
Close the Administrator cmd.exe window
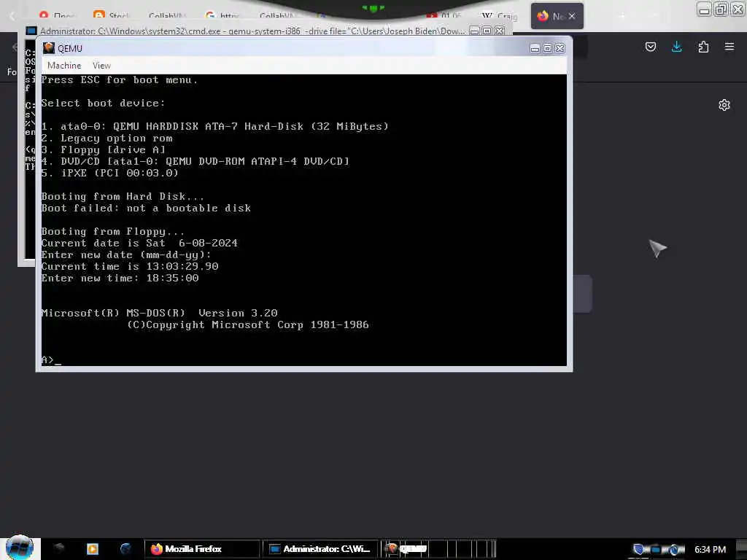499,31
